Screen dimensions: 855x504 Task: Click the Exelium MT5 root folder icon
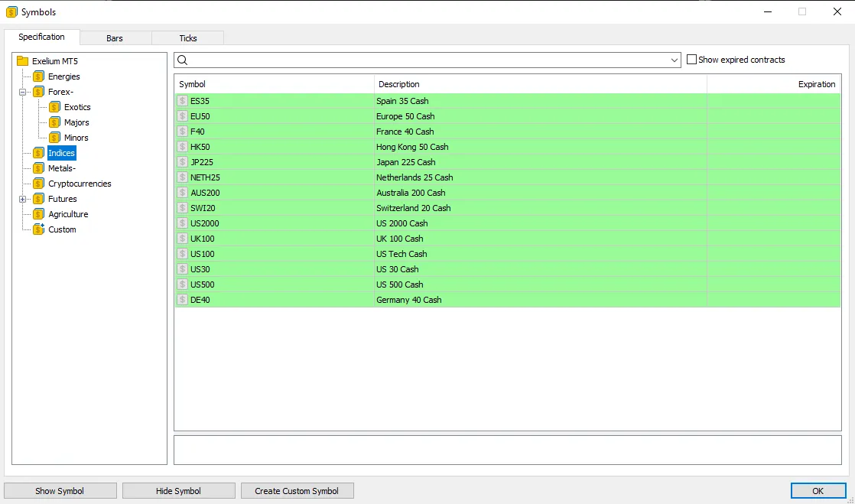(22, 61)
